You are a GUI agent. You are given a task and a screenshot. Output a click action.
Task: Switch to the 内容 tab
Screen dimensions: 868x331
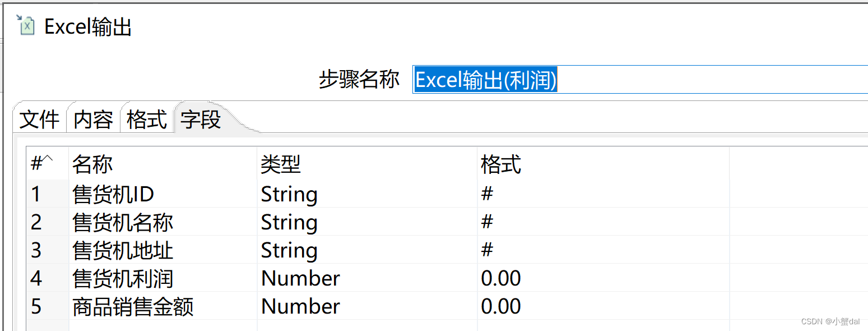(93, 119)
